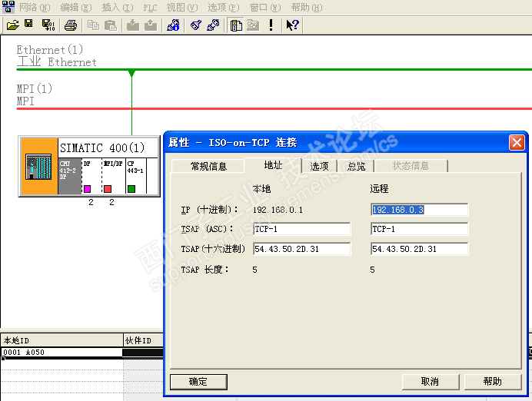This screenshot has width=532, height=401.
Task: Select the SIMATIC 400(1) station title
Action: pos(102,147)
